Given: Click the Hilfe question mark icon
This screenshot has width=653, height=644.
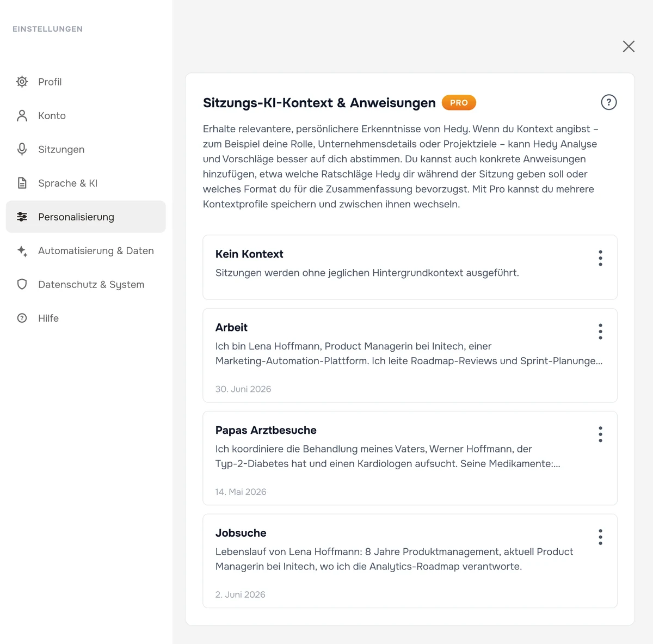Looking at the screenshot, I should 22,318.
